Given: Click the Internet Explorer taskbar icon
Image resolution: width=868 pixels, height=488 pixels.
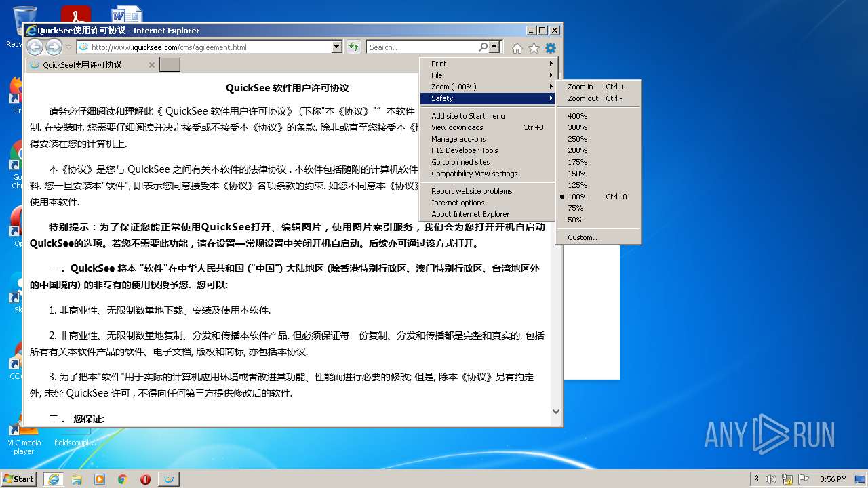Looking at the screenshot, I should (54, 479).
